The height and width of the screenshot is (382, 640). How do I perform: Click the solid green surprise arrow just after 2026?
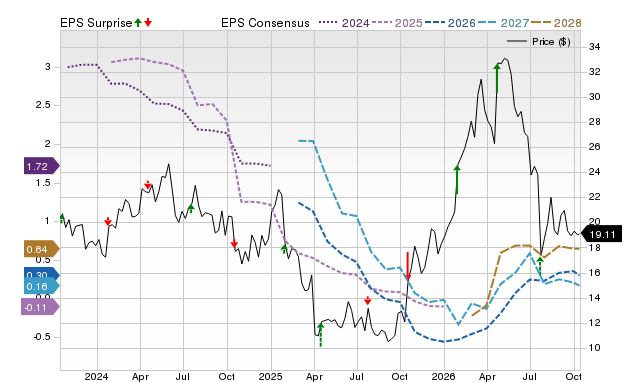(x=457, y=180)
